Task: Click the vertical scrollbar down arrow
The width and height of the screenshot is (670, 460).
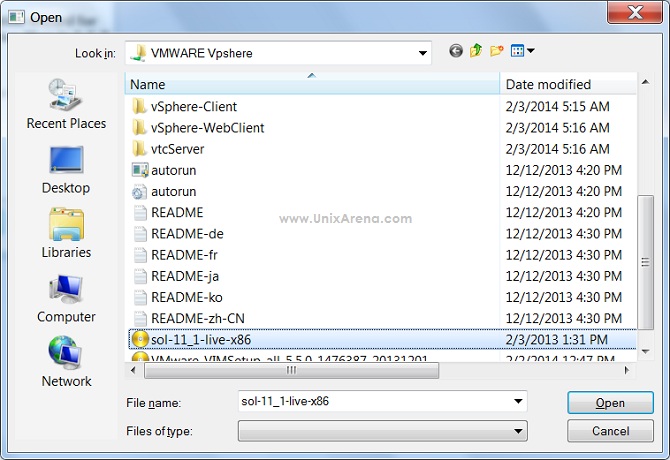Action: [x=646, y=352]
